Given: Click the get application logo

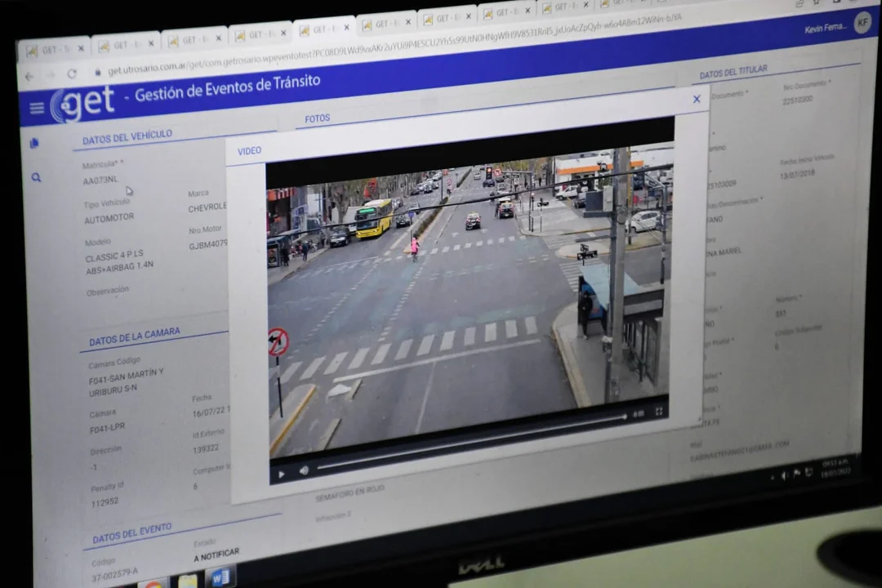Looking at the screenshot, I should 82,105.
